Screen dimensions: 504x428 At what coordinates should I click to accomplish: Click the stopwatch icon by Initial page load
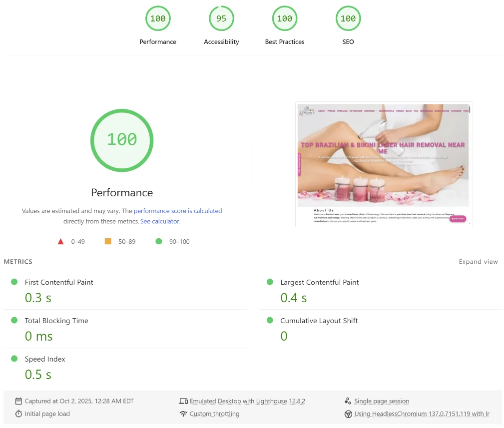pyautogui.click(x=18, y=414)
